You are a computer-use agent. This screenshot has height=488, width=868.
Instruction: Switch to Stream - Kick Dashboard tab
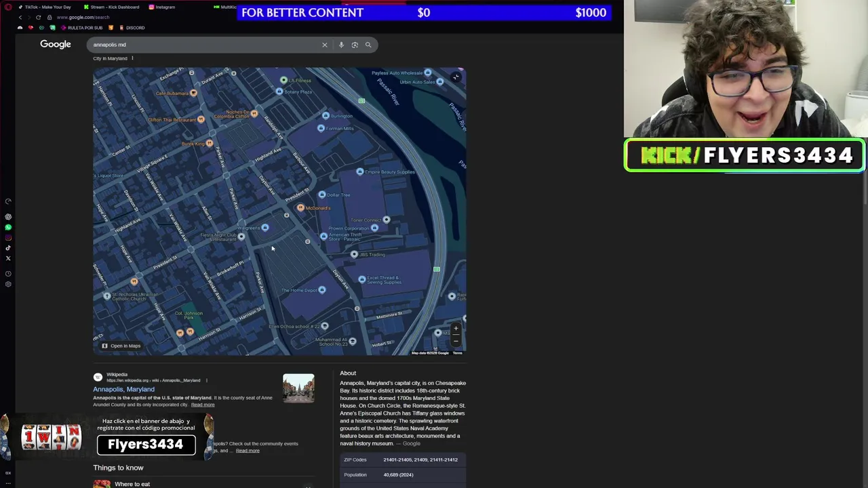coord(112,7)
